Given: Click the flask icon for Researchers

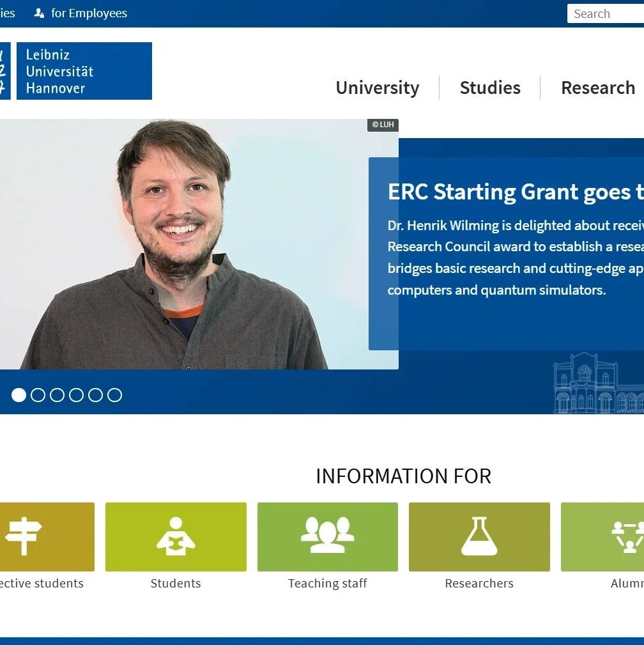Looking at the screenshot, I should pos(480,536).
